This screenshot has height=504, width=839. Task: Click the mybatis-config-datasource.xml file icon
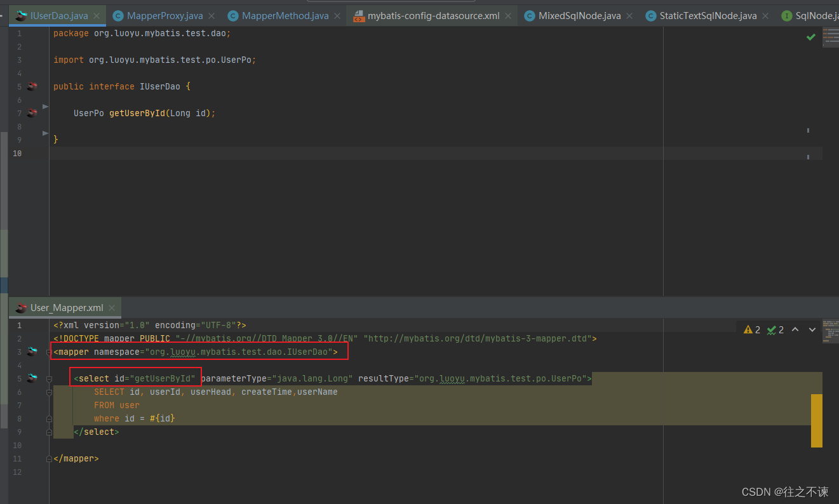(x=359, y=16)
